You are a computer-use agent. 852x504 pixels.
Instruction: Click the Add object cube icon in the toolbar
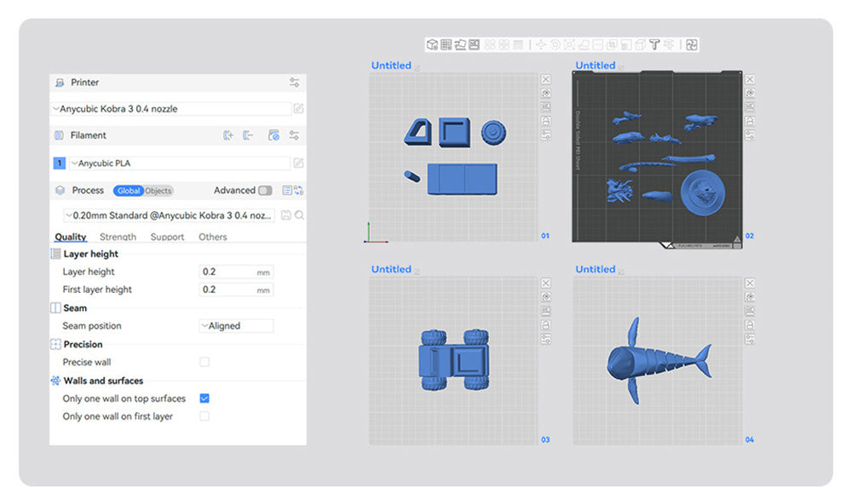tap(433, 44)
